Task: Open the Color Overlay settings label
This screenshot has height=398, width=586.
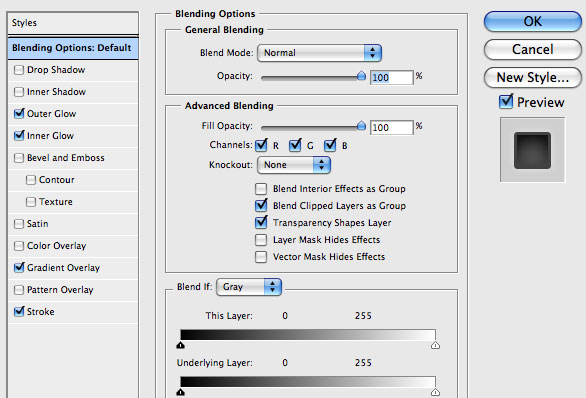Action: [x=56, y=246]
